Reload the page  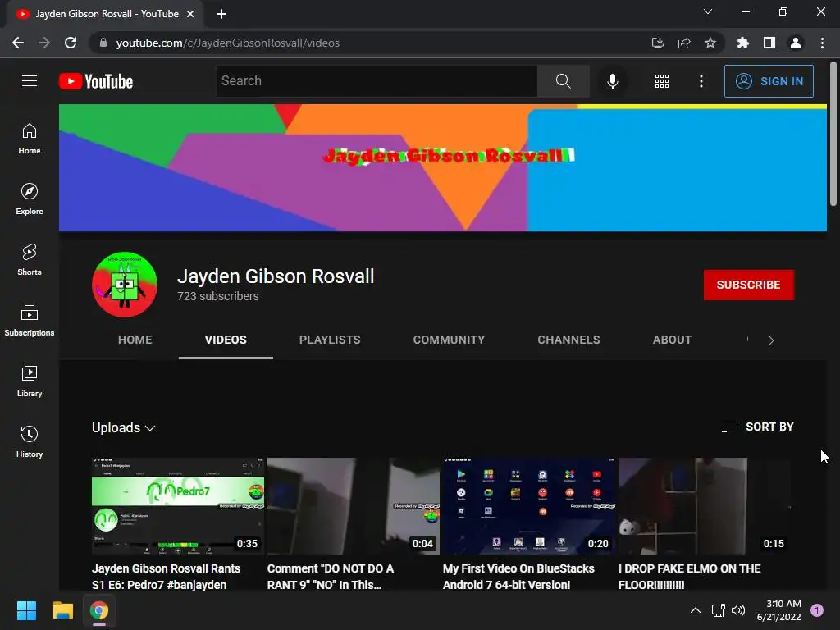[71, 43]
